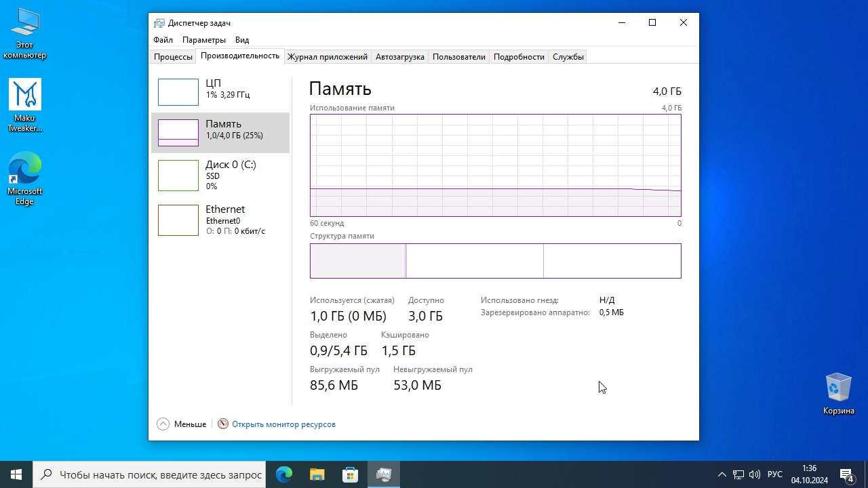Select the Ethernet sidebar item
This screenshot has width=868, height=488.
(x=220, y=220)
